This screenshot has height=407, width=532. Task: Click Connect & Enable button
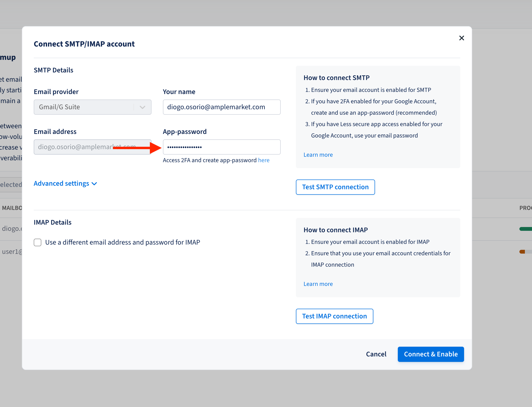(431, 354)
